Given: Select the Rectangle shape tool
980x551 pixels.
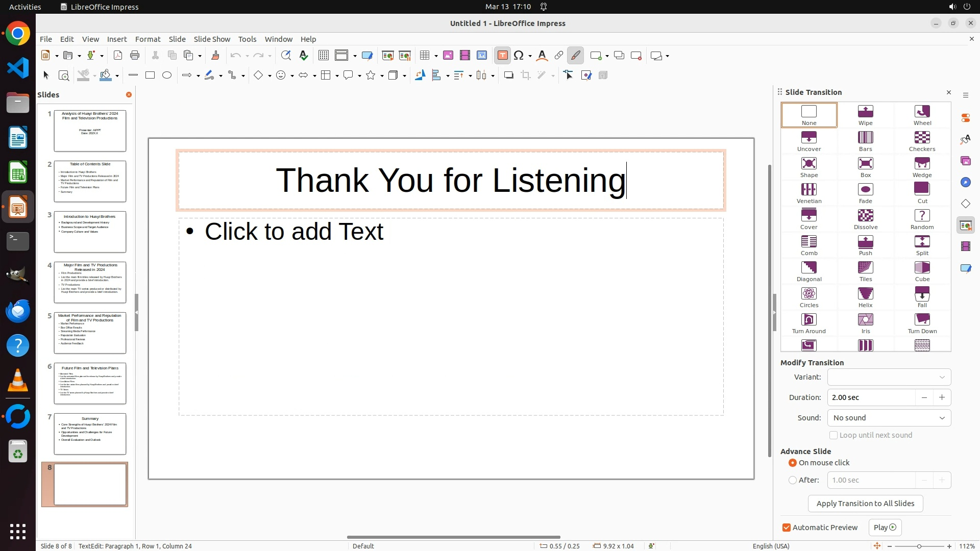Looking at the screenshot, I should [150, 76].
